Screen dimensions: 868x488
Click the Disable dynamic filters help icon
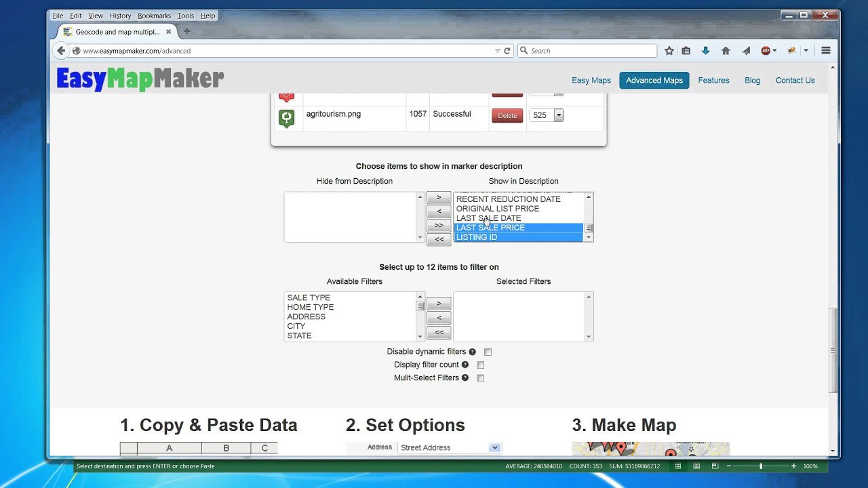(473, 352)
